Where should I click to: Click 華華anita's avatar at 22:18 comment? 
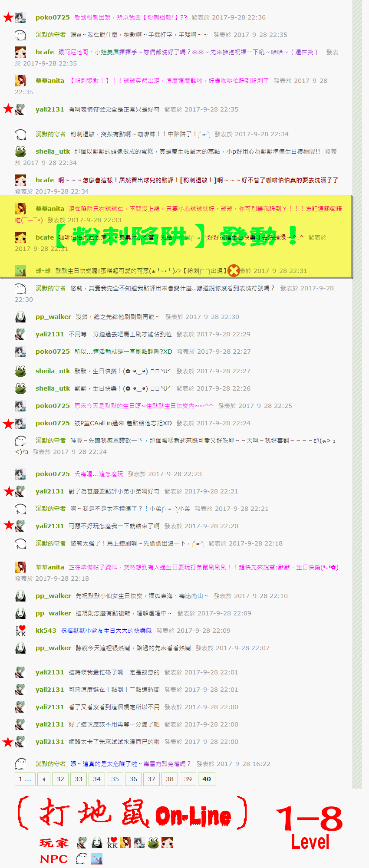20,567
